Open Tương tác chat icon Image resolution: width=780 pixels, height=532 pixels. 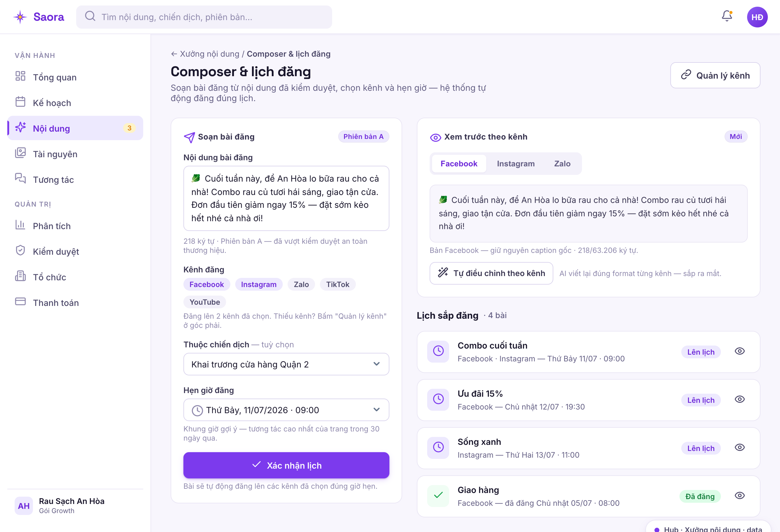[20, 179]
